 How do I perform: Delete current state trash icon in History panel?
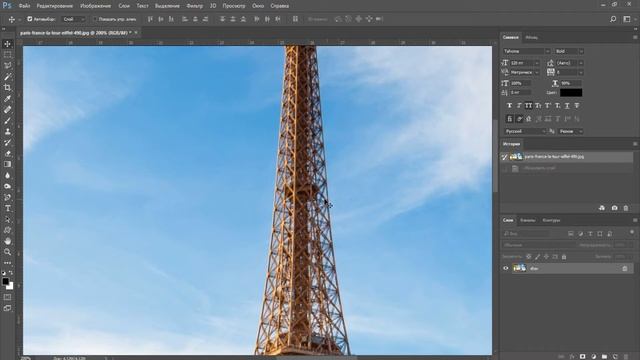pos(626,208)
